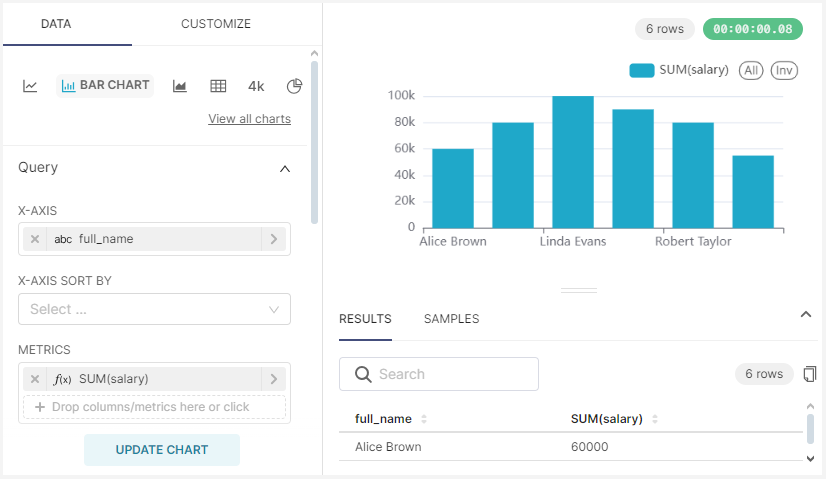
Task: Collapse the results panel chevron
Action: [x=806, y=315]
